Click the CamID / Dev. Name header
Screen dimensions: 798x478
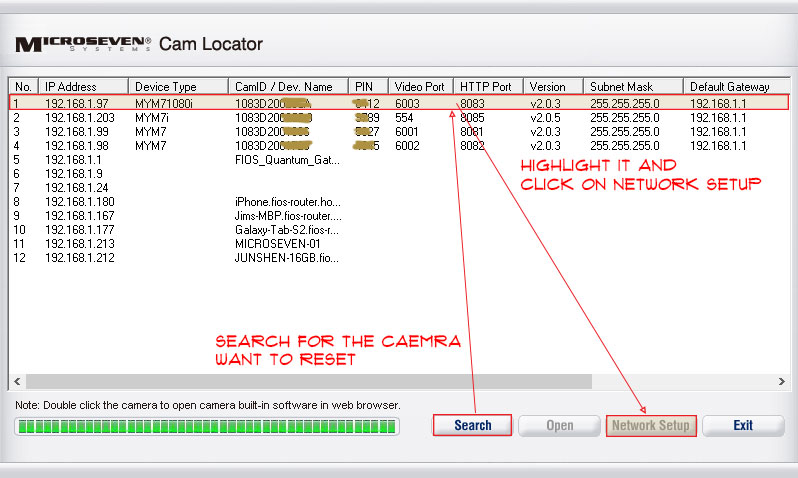click(288, 86)
